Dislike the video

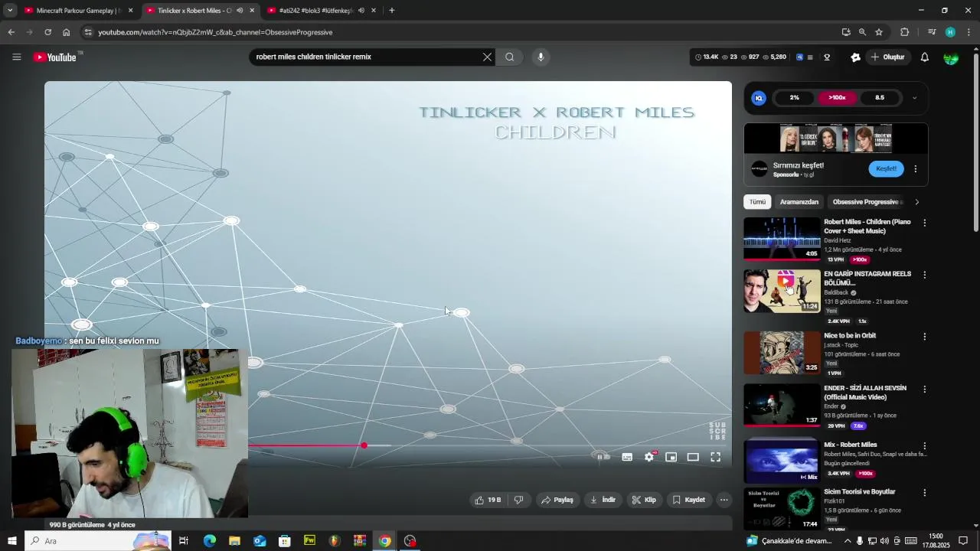click(518, 500)
